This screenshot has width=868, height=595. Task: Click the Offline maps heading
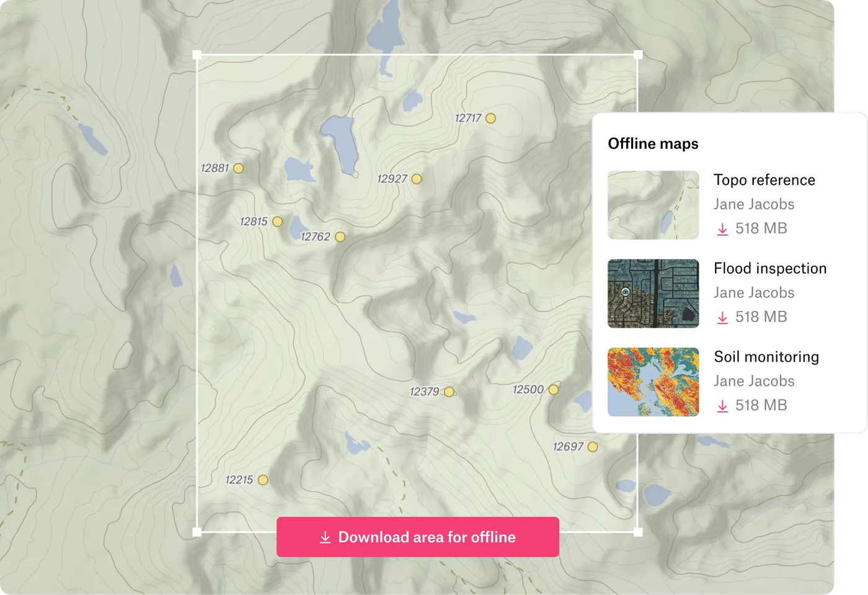click(x=653, y=144)
